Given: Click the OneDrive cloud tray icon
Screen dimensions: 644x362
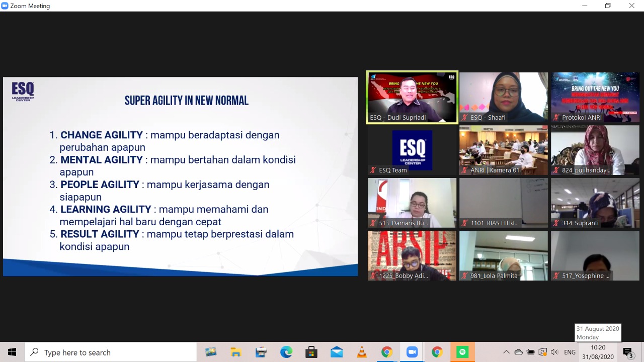Looking at the screenshot, I should pos(518,352).
